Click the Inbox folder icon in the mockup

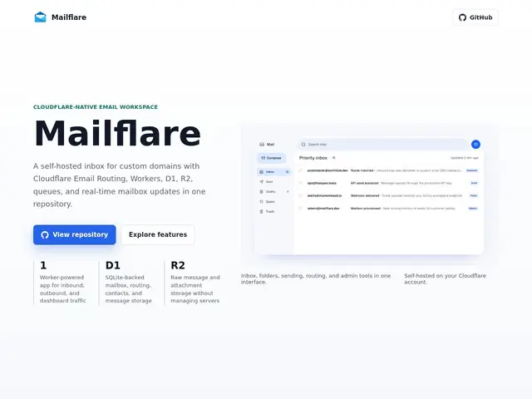pyautogui.click(x=261, y=172)
